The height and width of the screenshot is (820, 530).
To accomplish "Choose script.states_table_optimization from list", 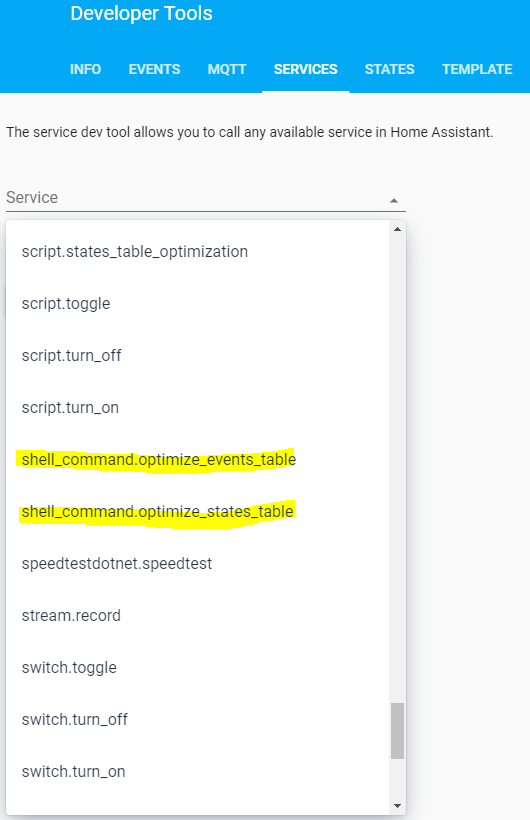I will pos(197,252).
